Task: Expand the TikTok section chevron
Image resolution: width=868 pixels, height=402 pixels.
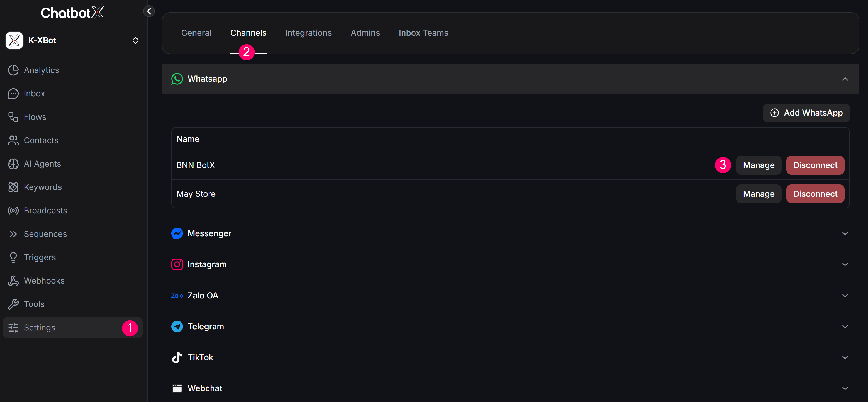Action: tap(845, 357)
